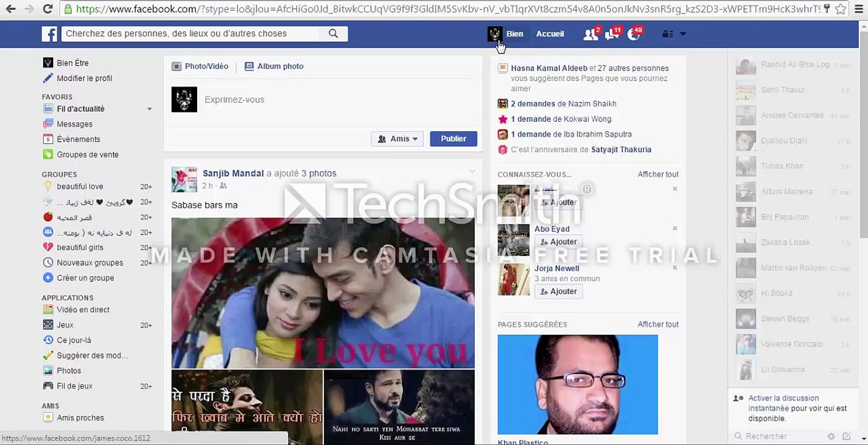The width and height of the screenshot is (868, 445).
Task: Open Évènements in left sidebar
Action: [78, 139]
